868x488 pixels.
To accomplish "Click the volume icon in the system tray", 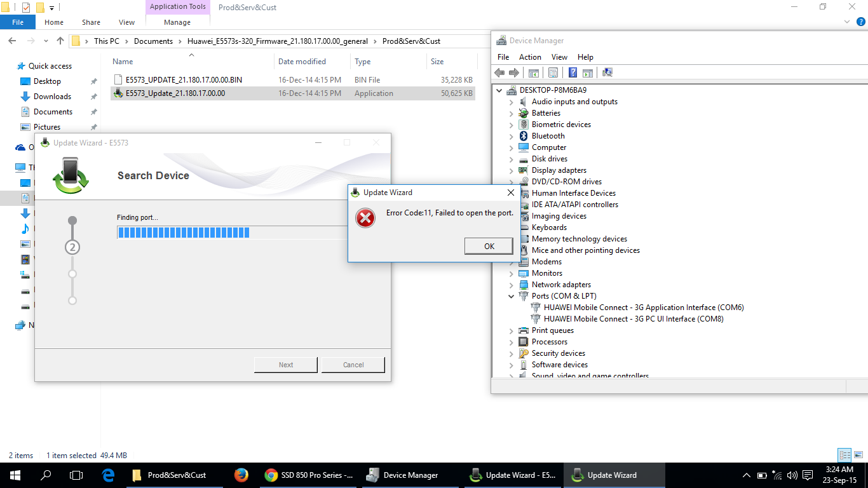I will point(792,475).
